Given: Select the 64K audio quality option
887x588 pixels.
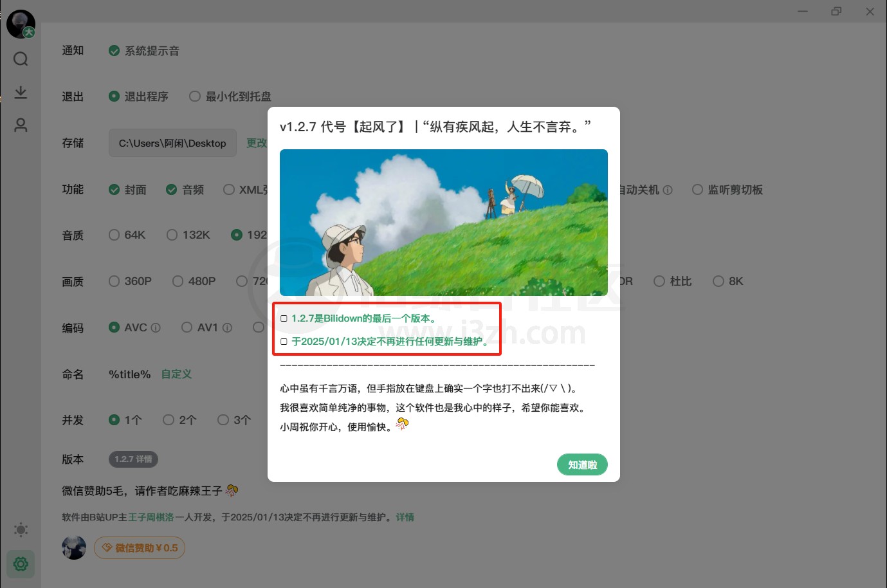Looking at the screenshot, I should 114,235.
